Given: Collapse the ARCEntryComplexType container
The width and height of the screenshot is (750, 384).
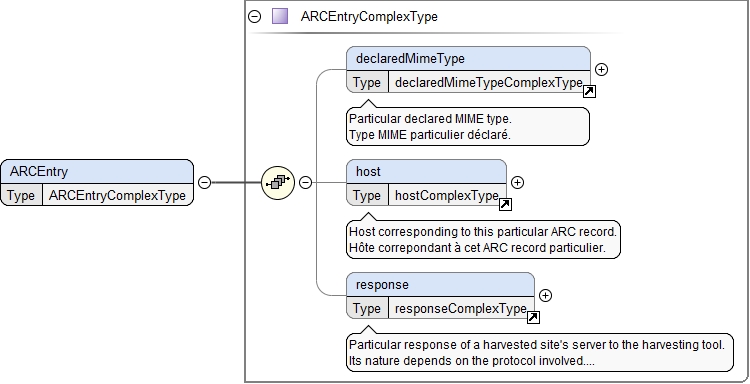Looking at the screenshot, I should (x=254, y=17).
